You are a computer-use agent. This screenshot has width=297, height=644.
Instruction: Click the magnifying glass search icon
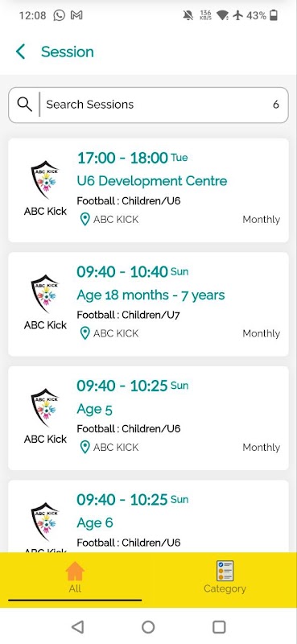pyautogui.click(x=25, y=105)
